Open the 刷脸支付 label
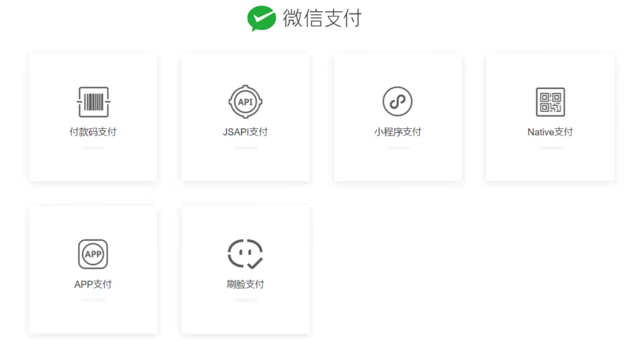The height and width of the screenshot is (353, 644). point(245,284)
